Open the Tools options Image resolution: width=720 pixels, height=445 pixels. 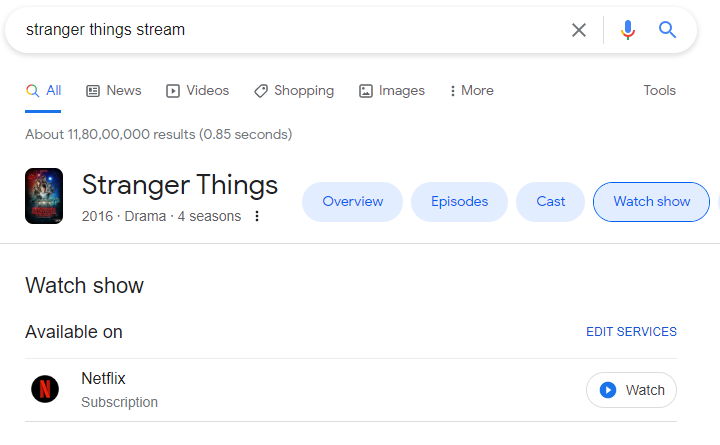click(x=659, y=91)
